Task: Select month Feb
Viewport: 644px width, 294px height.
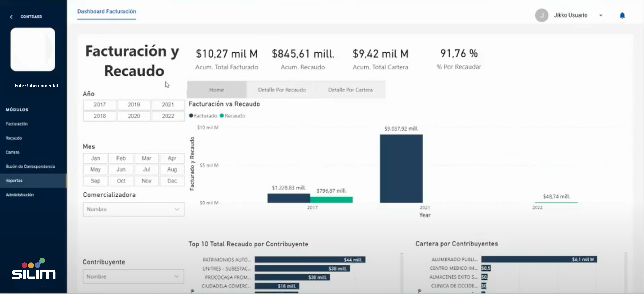Action: 121,158
